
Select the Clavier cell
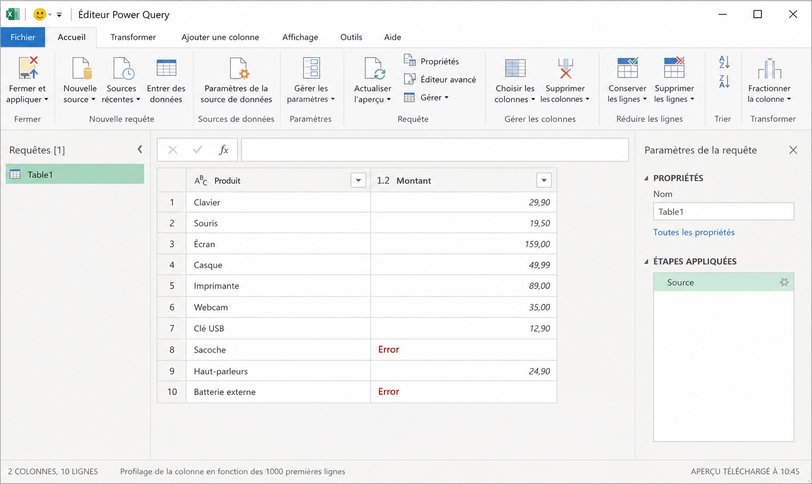coord(279,202)
